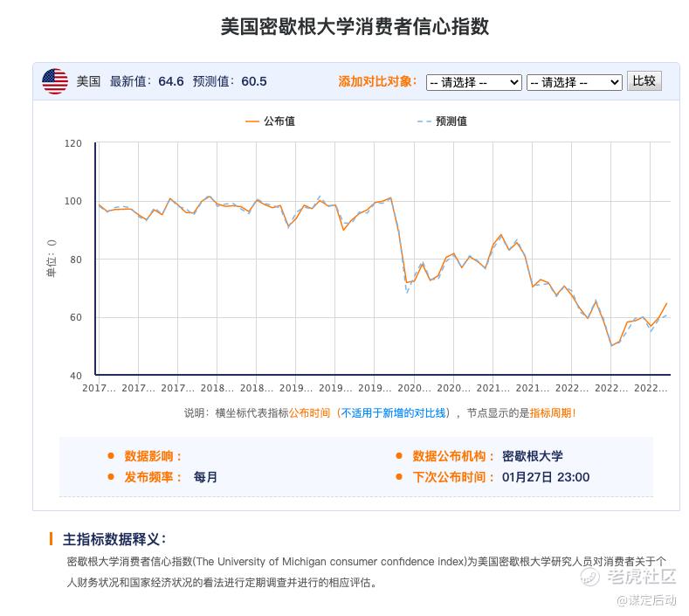Click the US flag icon
Viewport: 689px width, 616px height.
(x=55, y=81)
